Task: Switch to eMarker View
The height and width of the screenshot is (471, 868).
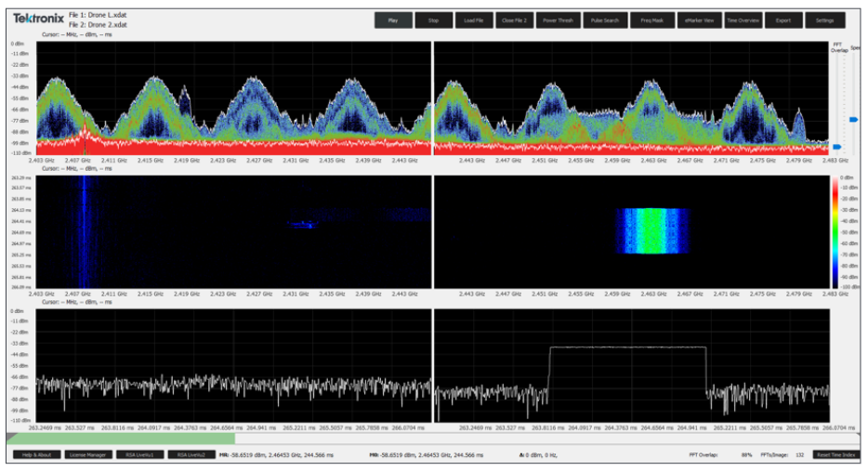Action: click(699, 20)
